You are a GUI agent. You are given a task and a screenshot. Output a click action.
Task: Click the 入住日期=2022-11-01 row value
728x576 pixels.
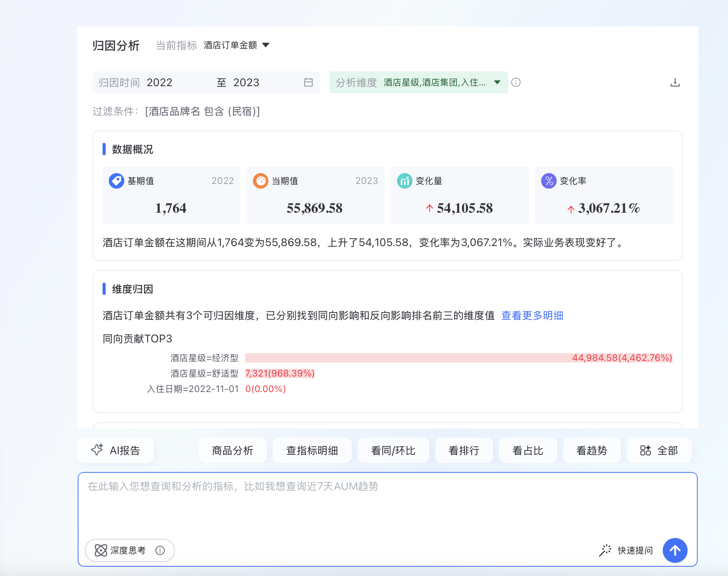(266, 389)
